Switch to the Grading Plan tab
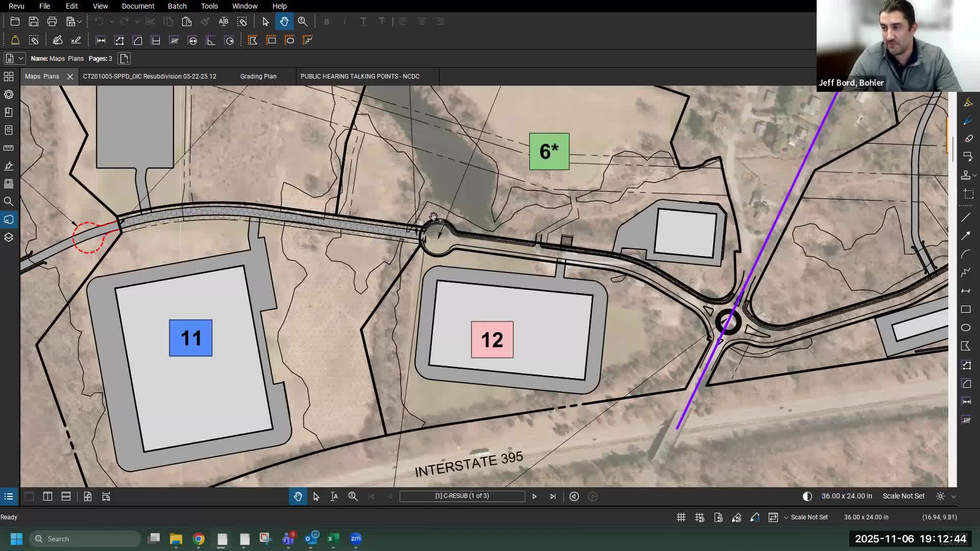This screenshot has width=980, height=551. coord(258,77)
